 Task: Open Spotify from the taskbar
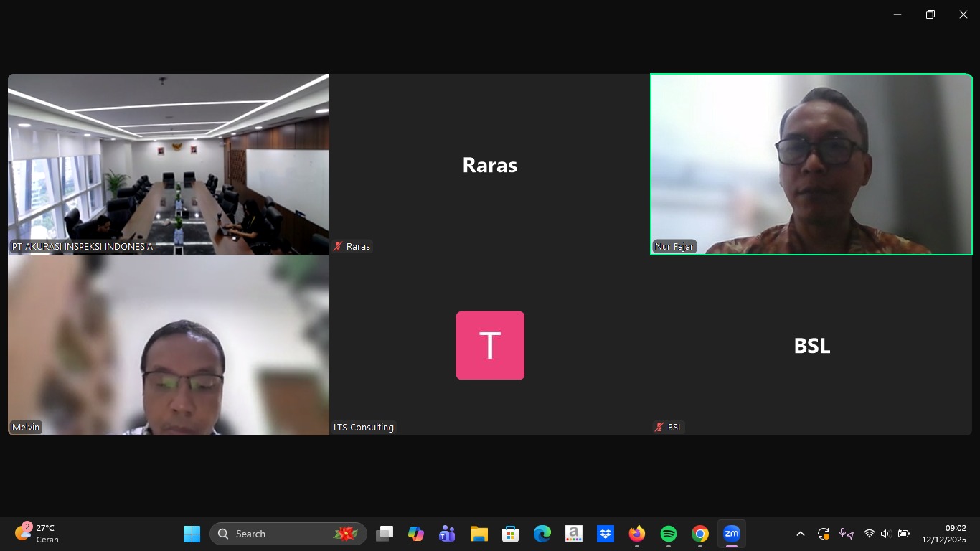(x=668, y=534)
